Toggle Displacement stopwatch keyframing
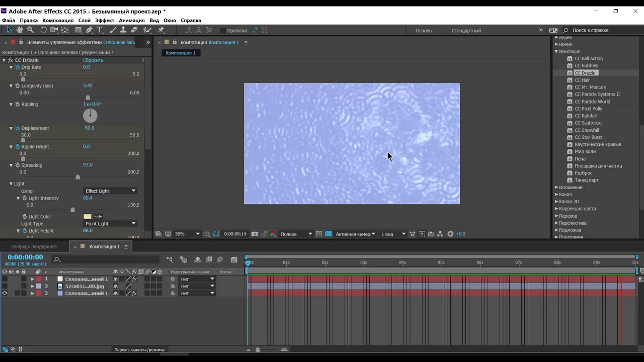Image resolution: width=644 pixels, height=362 pixels. tap(18, 128)
